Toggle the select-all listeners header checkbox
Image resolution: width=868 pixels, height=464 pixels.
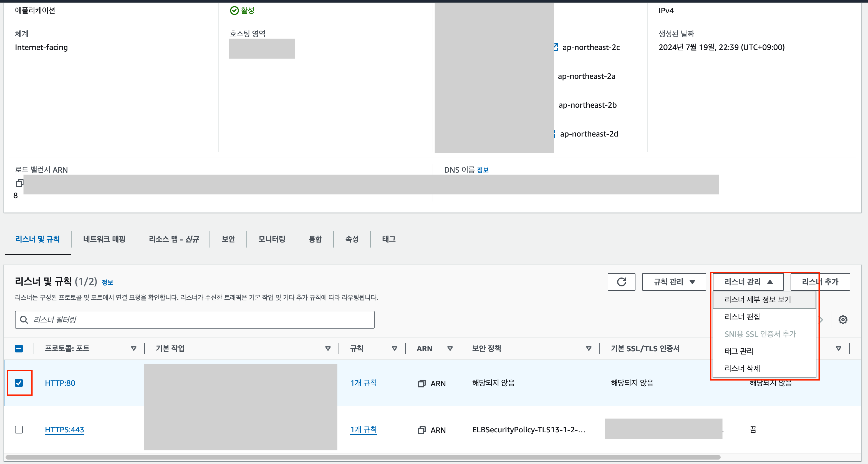click(x=19, y=349)
